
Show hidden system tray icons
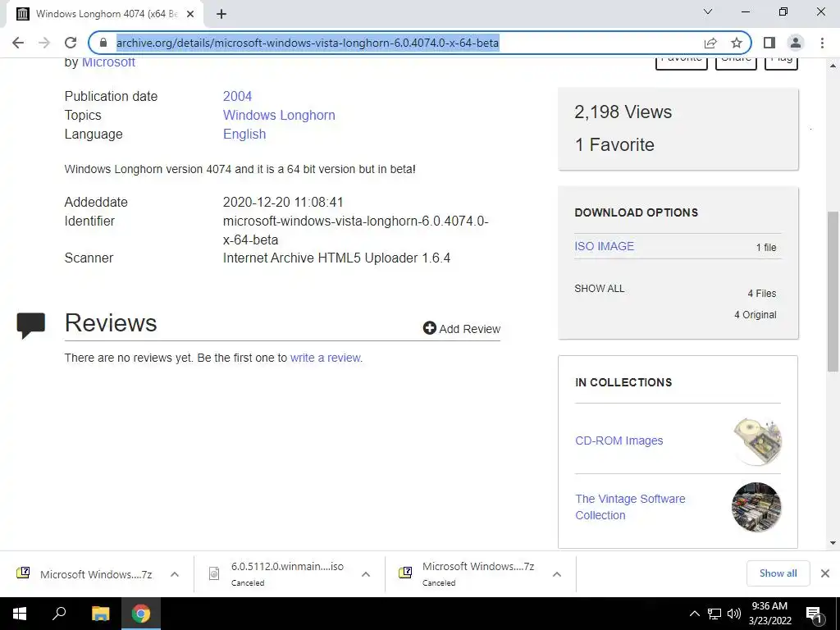pyautogui.click(x=694, y=614)
